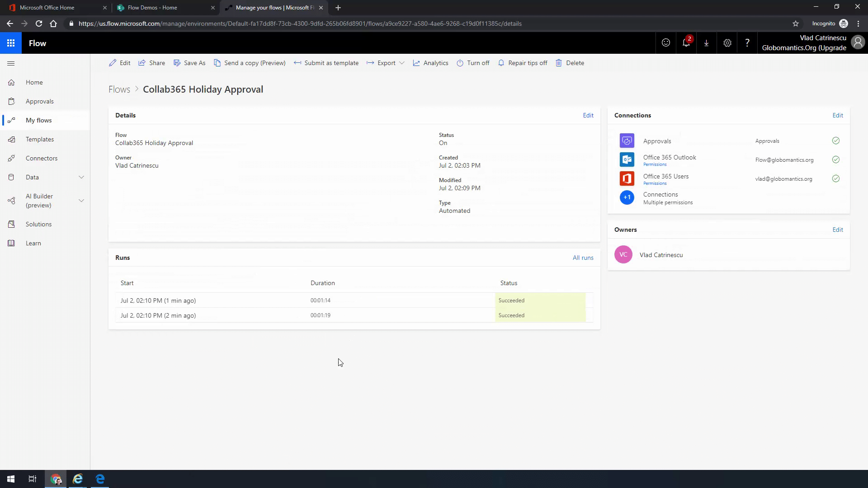Open the downloads arrow icon in header
868x488 pixels.
(x=706, y=43)
